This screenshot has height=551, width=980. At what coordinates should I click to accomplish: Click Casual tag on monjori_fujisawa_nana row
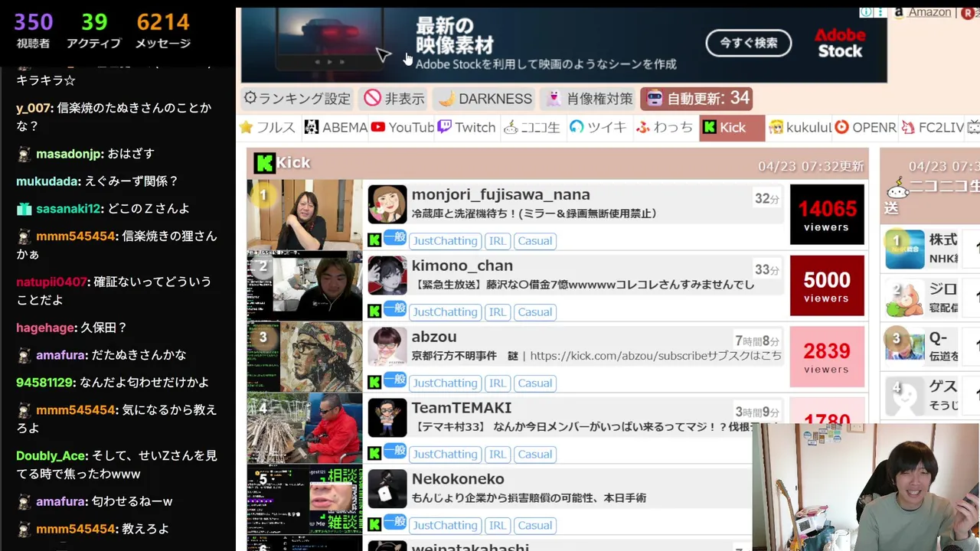point(534,240)
